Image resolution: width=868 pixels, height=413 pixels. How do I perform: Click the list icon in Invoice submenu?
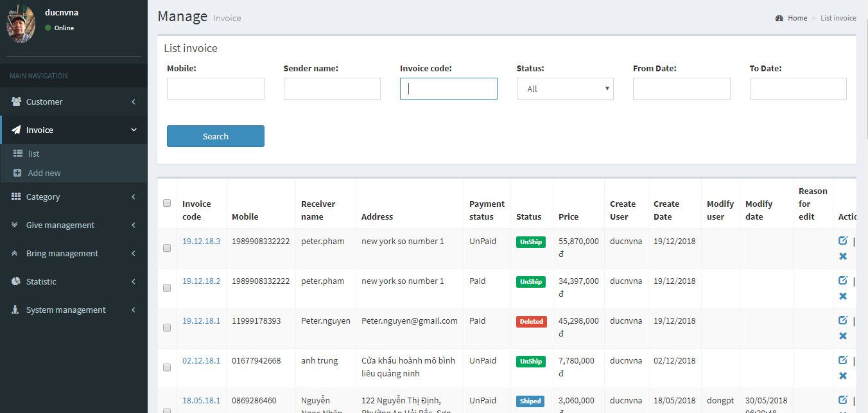click(x=18, y=154)
